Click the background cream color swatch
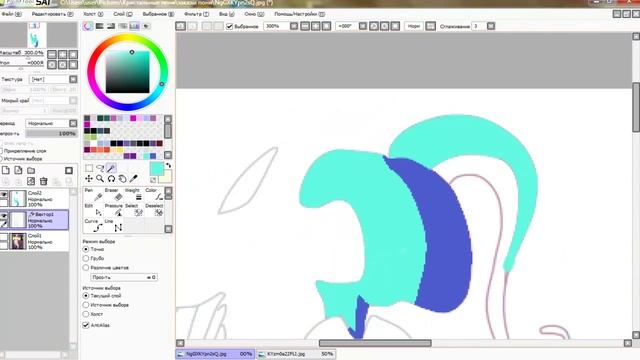Screen dimensions: 640x360 click(x=167, y=177)
